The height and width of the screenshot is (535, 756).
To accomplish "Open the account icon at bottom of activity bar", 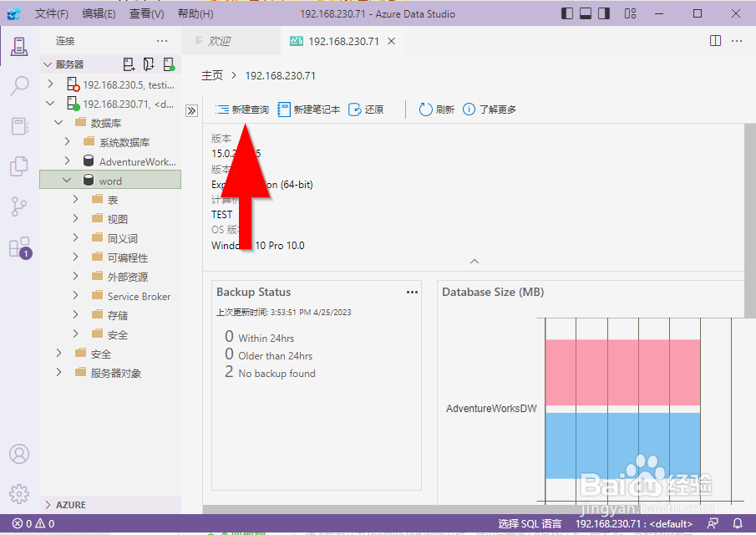I will coord(19,454).
